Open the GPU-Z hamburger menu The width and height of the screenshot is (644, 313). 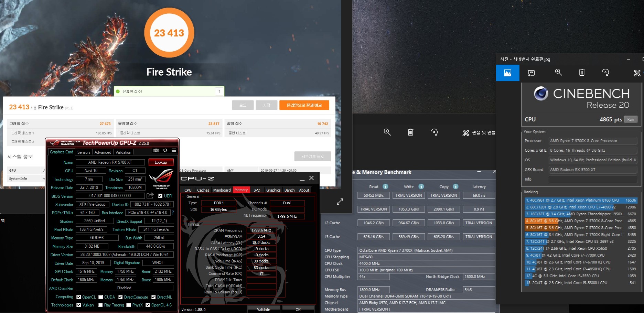174,151
